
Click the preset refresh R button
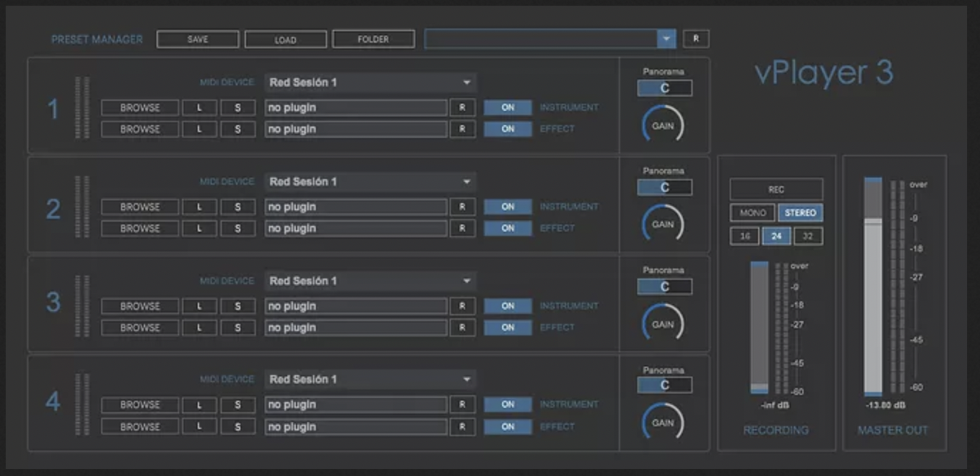[696, 38]
